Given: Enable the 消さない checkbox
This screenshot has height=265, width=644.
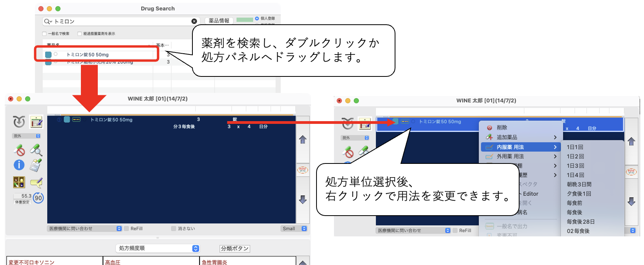Looking at the screenshot, I should (174, 229).
